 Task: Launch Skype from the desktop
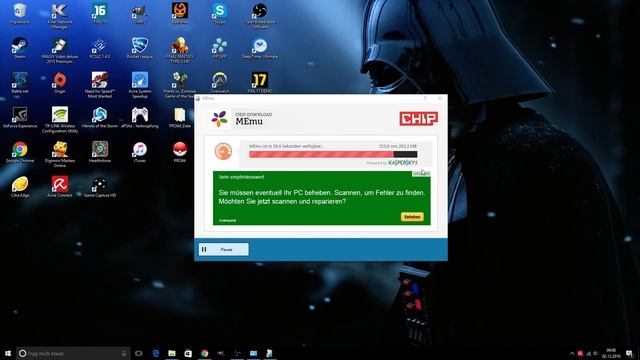[x=219, y=14]
